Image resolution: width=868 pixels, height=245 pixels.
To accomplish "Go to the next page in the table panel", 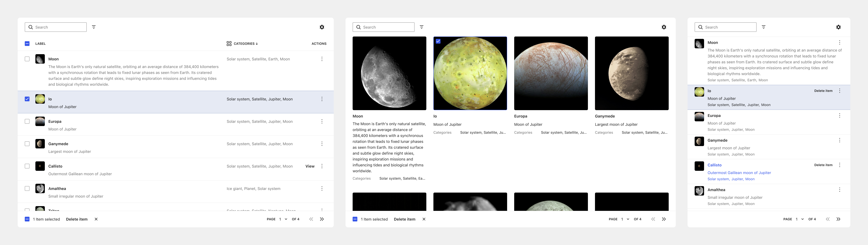I will point(322,219).
